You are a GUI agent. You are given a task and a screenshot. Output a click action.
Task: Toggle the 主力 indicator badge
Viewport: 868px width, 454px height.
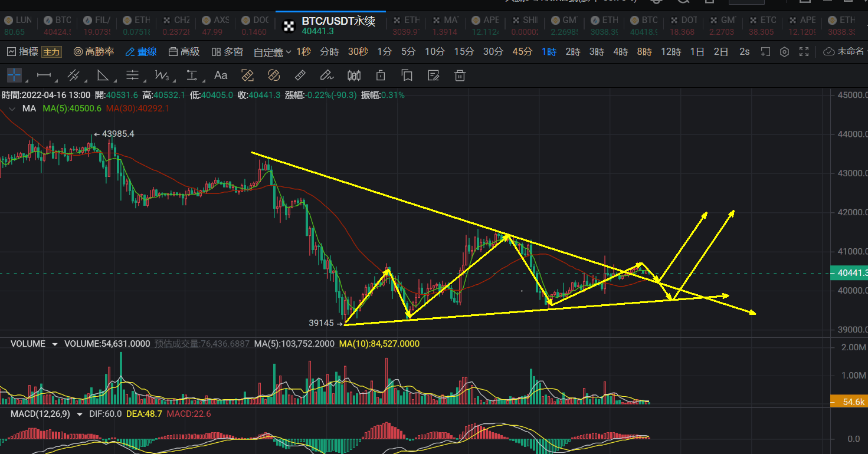pyautogui.click(x=51, y=52)
